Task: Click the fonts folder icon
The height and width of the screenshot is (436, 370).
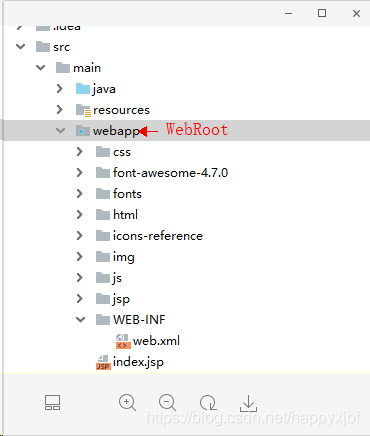Action: (103, 193)
